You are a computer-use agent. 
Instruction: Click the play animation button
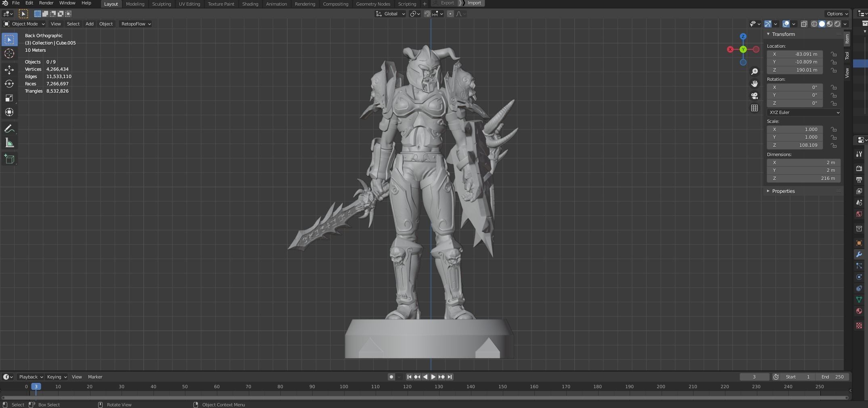433,377
